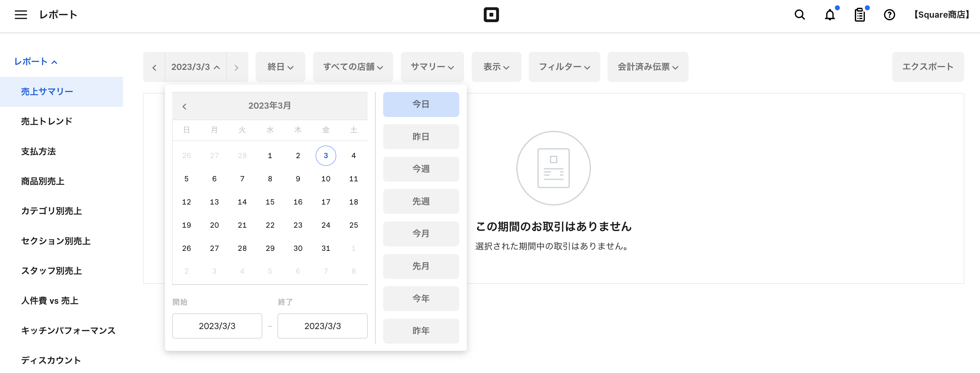Open the 会計済み伝票 dropdown
980x373 pixels.
click(647, 67)
